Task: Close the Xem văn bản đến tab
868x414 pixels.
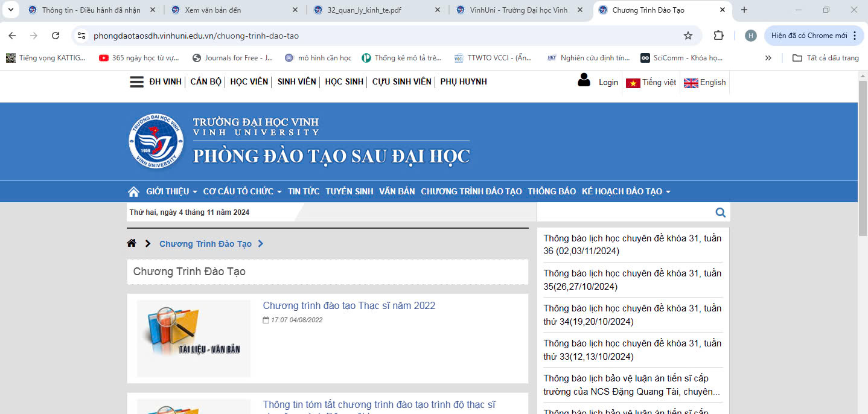Action: coord(295,10)
